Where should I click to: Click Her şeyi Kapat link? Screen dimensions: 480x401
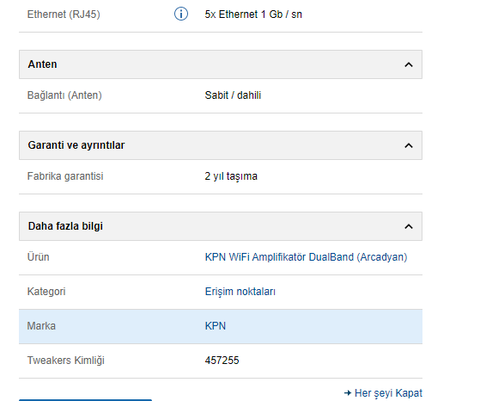click(388, 393)
